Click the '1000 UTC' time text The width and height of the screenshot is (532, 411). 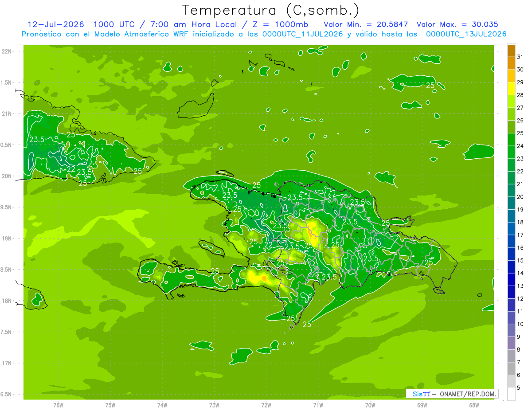113,24
